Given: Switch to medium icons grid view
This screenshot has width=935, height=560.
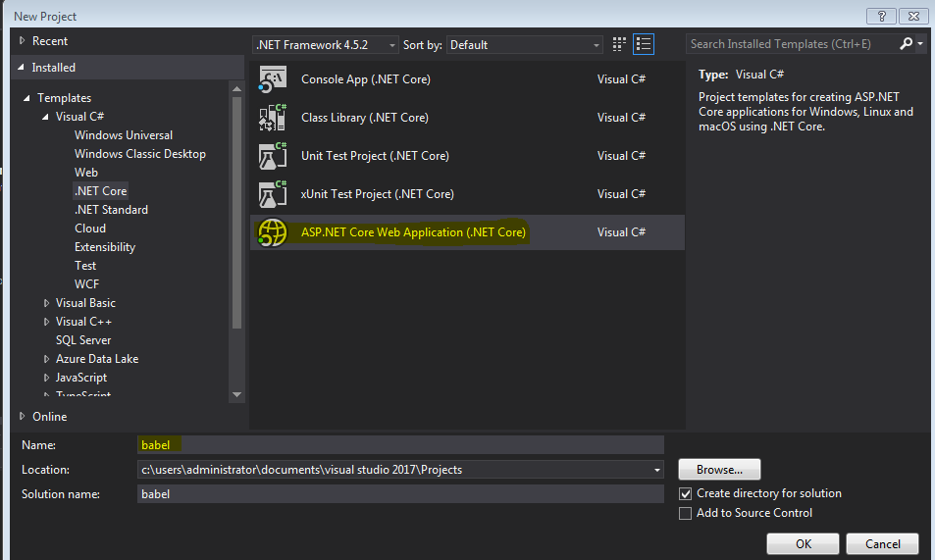Looking at the screenshot, I should [x=619, y=44].
